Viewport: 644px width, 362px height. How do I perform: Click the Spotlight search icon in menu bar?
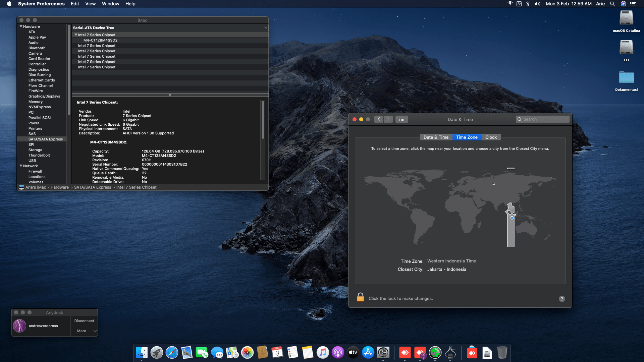(612, 4)
